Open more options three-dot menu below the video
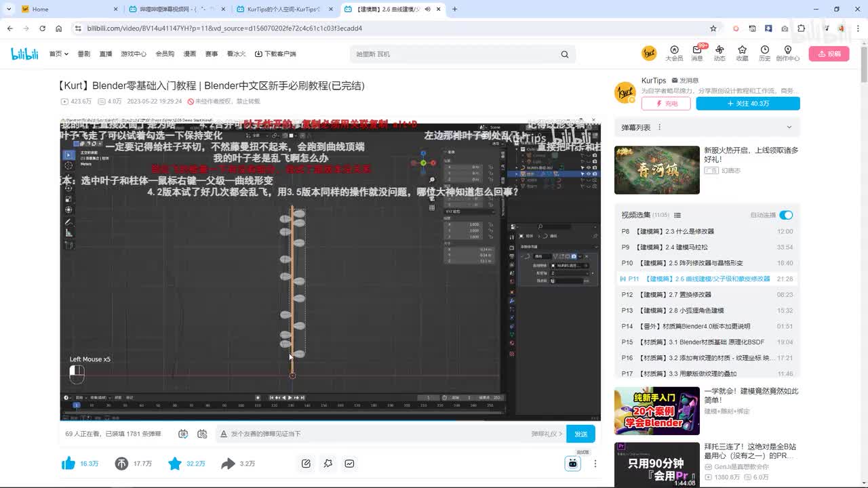The image size is (868, 488). pyautogui.click(x=595, y=464)
